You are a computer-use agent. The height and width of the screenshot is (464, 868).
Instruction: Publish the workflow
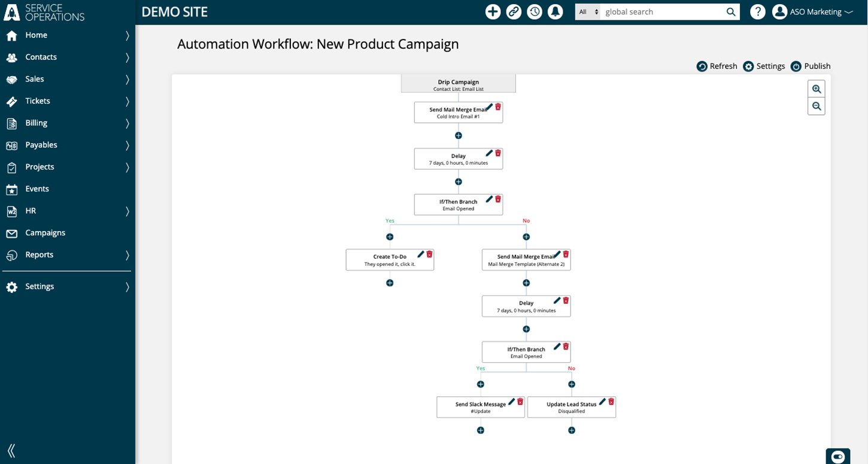tap(811, 66)
